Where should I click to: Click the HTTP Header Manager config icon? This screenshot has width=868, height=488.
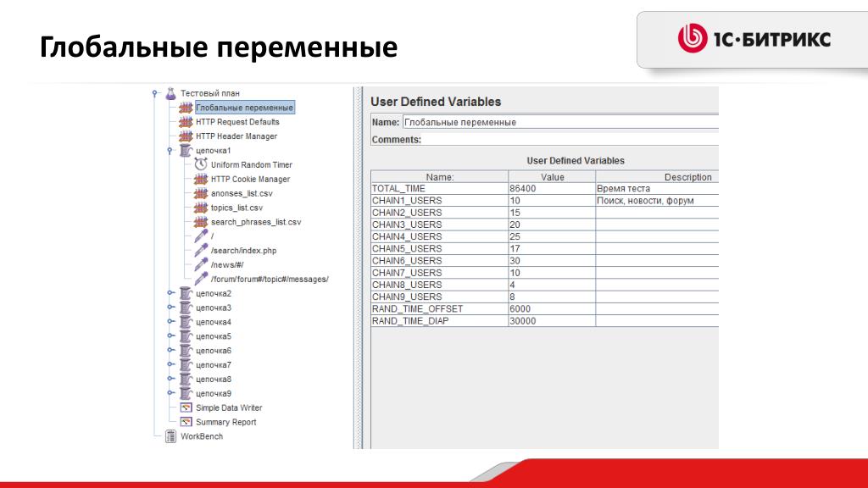186,136
